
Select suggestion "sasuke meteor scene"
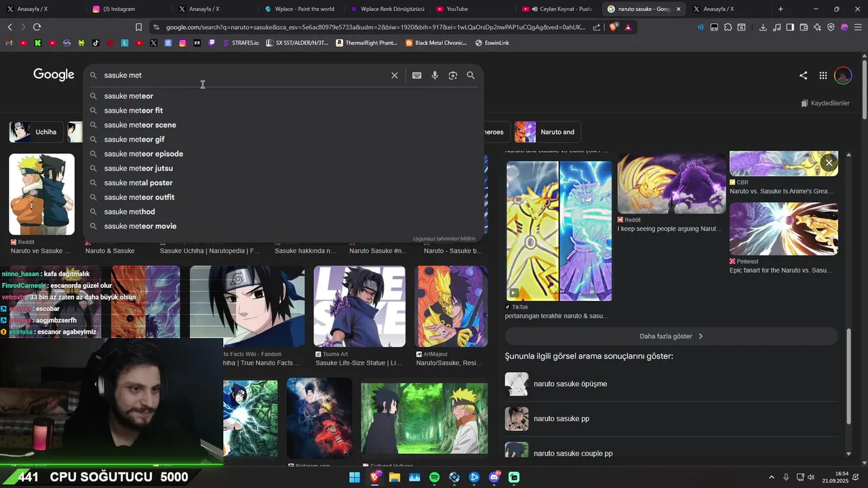click(283, 125)
